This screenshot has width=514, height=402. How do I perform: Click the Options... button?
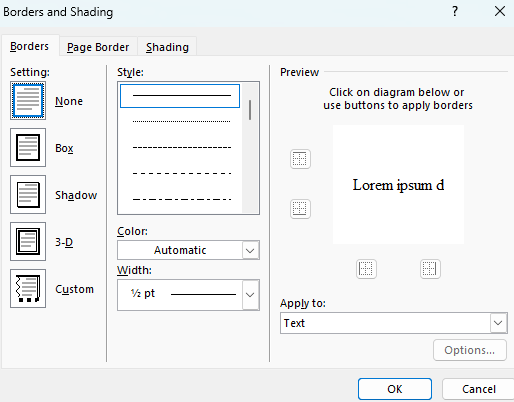[470, 350]
